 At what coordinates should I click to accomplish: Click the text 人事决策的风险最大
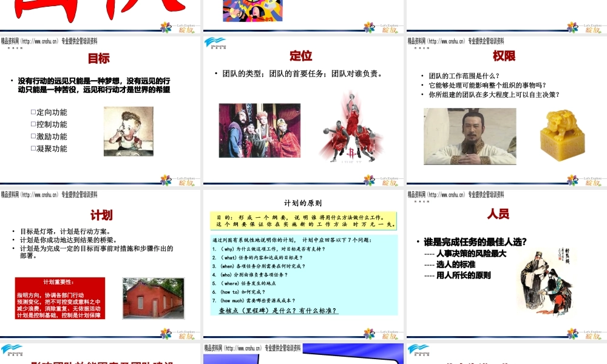(x=471, y=254)
